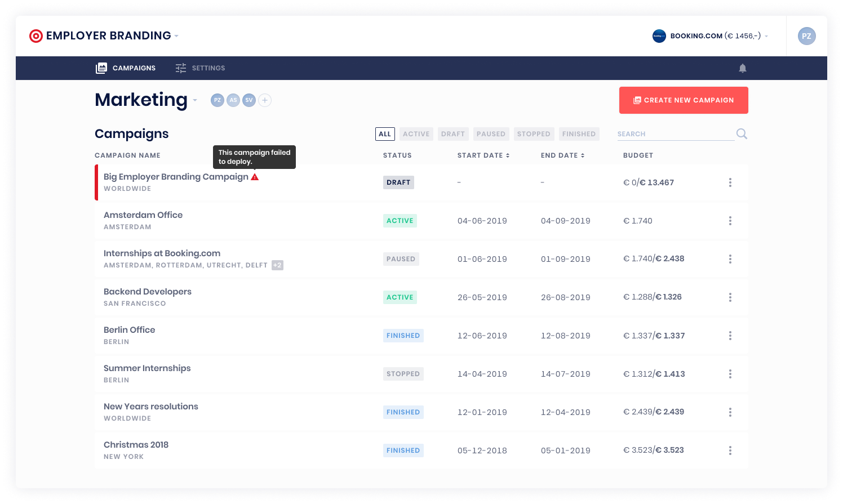
Task: Click the Campaign Name column header
Action: [x=128, y=155]
